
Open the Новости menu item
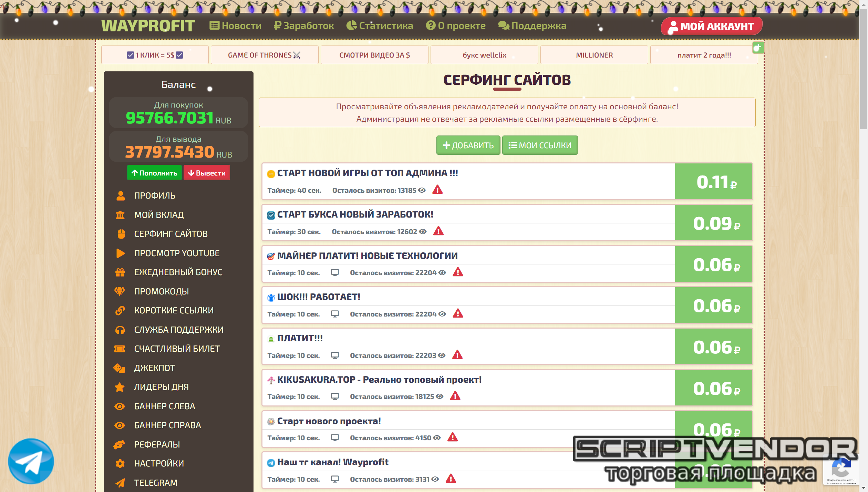click(x=236, y=26)
